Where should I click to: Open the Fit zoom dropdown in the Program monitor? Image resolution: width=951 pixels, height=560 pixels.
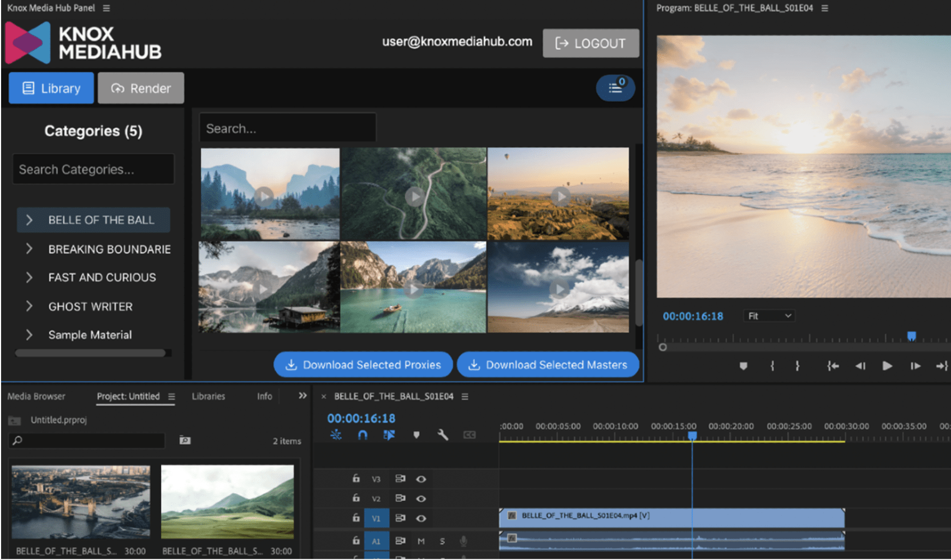pos(769,315)
